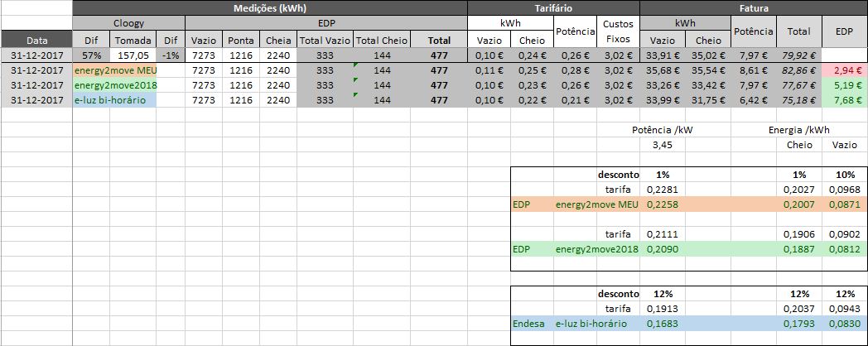The height and width of the screenshot is (346, 868).
Task: Select the "Data" column header cell
Action: click(36, 40)
